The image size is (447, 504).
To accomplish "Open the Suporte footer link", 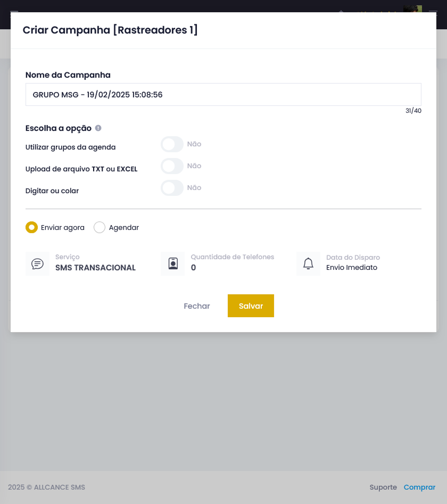I will coord(383,488).
